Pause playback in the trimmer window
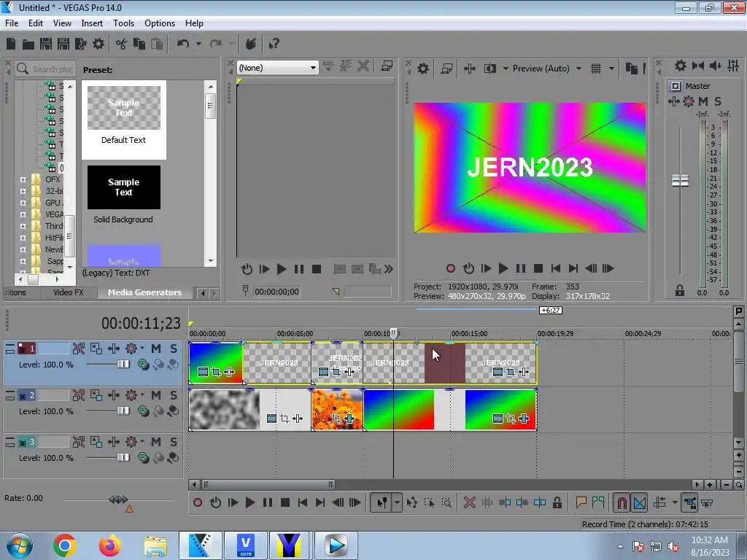747x560 pixels. pos(298,269)
